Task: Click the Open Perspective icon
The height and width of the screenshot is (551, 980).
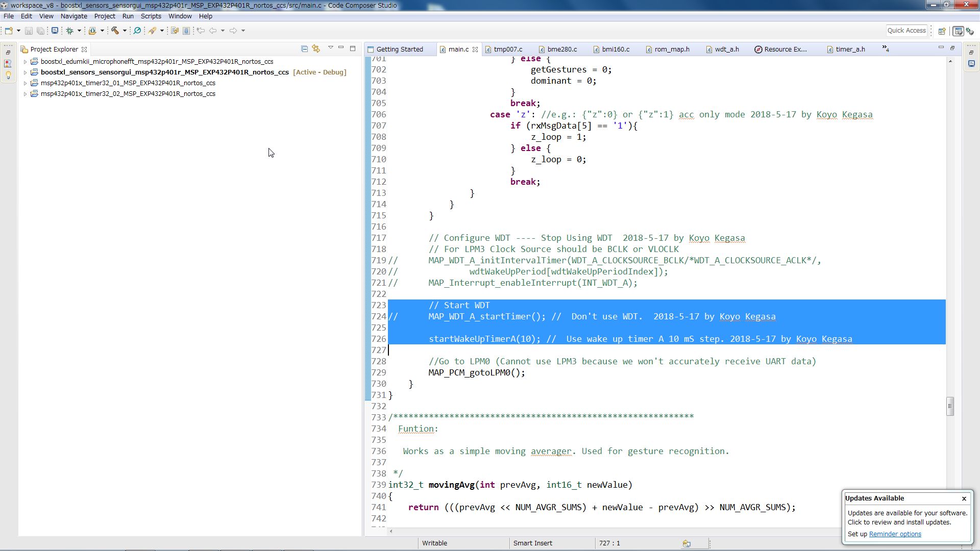Action: [x=942, y=31]
